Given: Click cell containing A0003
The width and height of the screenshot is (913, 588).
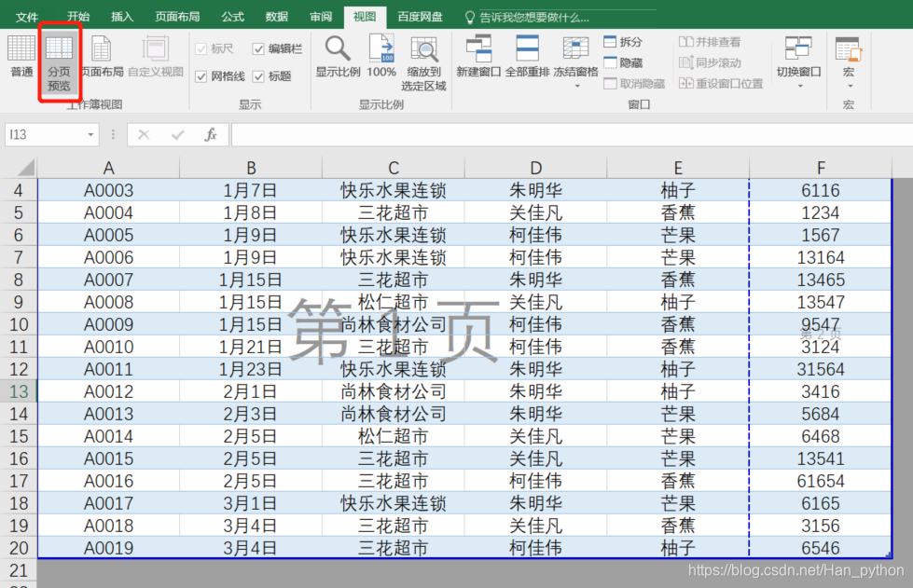Looking at the screenshot, I should pyautogui.click(x=109, y=190).
